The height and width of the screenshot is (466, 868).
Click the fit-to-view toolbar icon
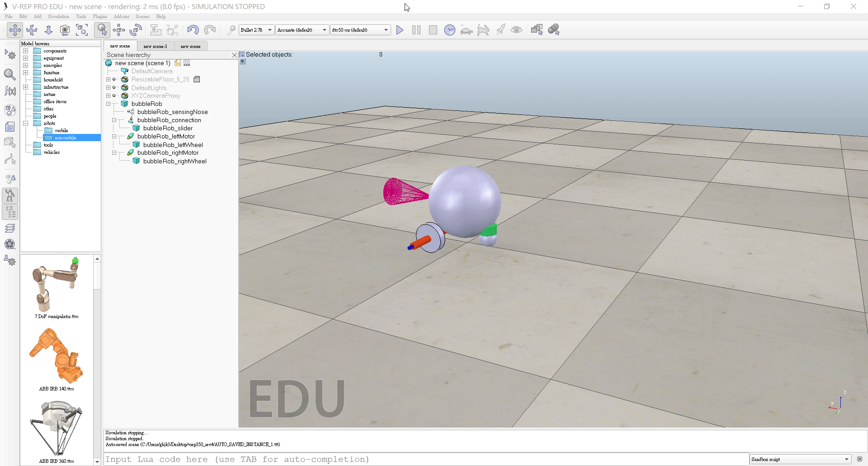click(82, 30)
